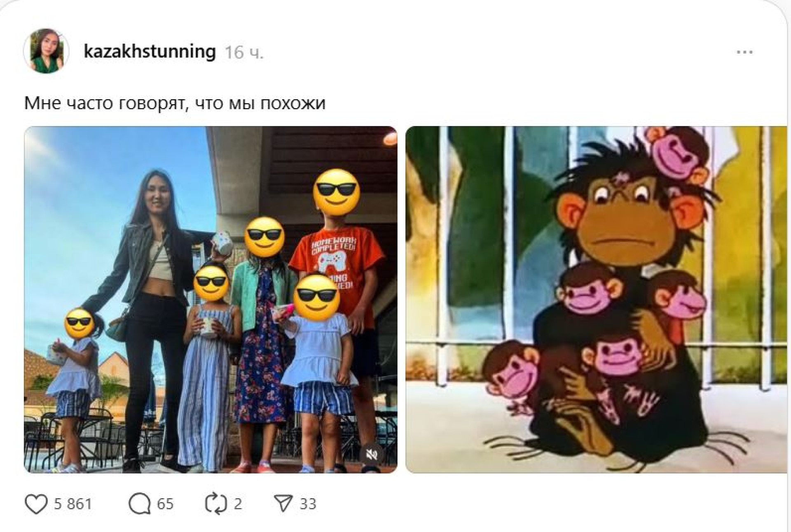Viewport: 791px width, 532px height.
Task: Open the three-dot post options menu
Action: 744,52
